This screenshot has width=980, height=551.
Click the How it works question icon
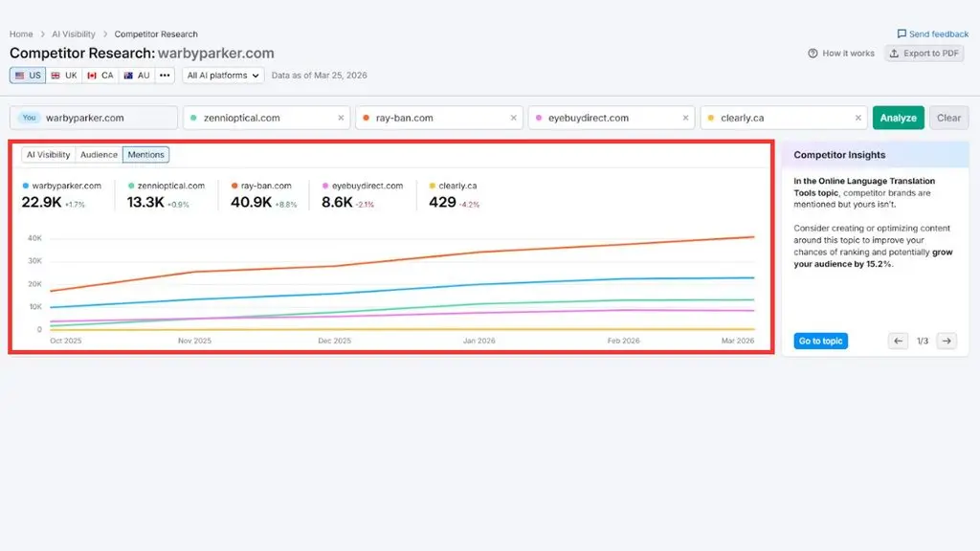[813, 54]
